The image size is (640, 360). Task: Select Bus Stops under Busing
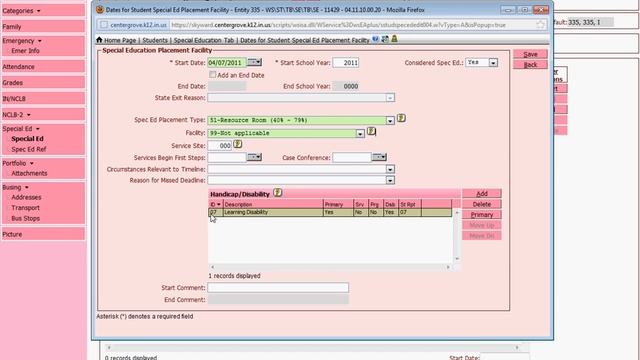click(x=25, y=218)
